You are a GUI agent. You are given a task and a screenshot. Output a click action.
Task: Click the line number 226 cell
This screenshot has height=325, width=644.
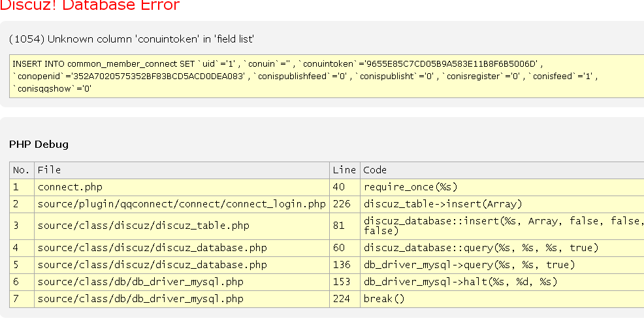(x=341, y=204)
